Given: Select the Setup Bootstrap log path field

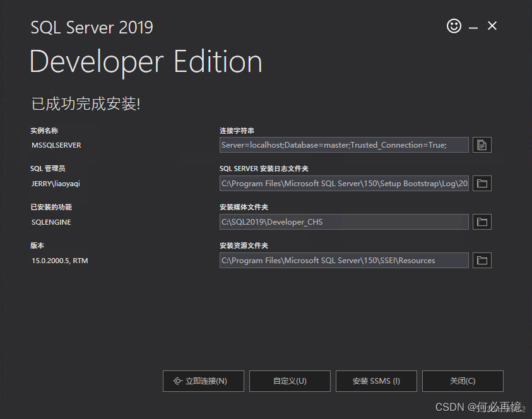Looking at the screenshot, I should click(x=344, y=184).
